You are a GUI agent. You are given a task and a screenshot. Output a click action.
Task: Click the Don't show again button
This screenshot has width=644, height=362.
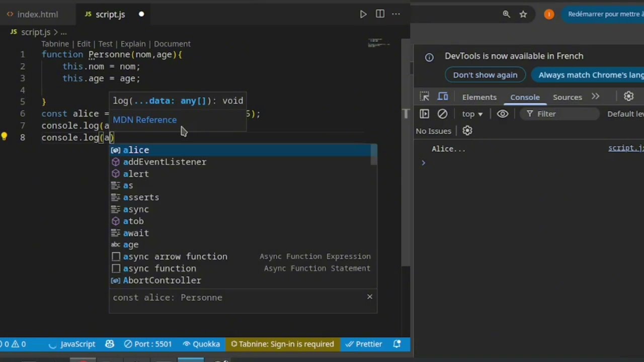click(485, 75)
